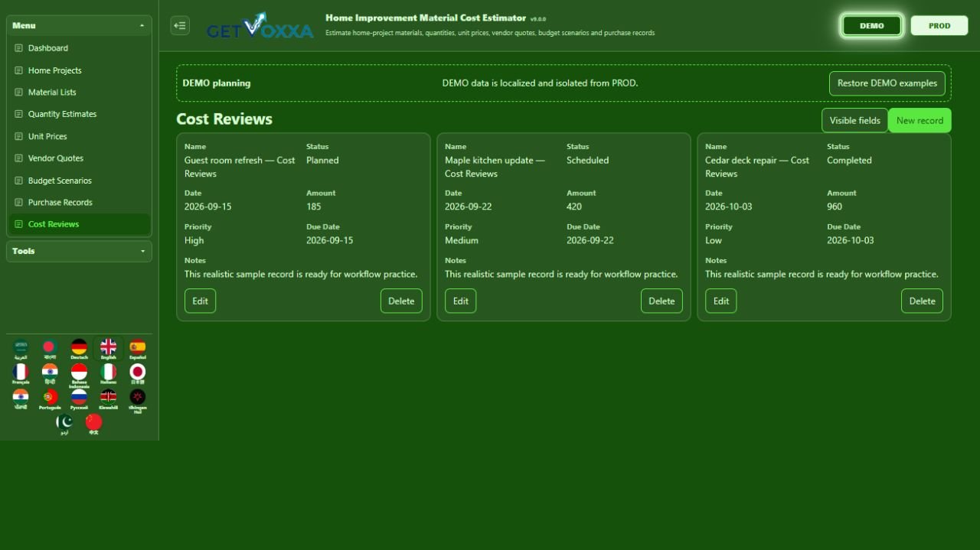Edit the Maple kitchen update record
Screen dimensions: 980x550
pyautogui.click(x=460, y=301)
